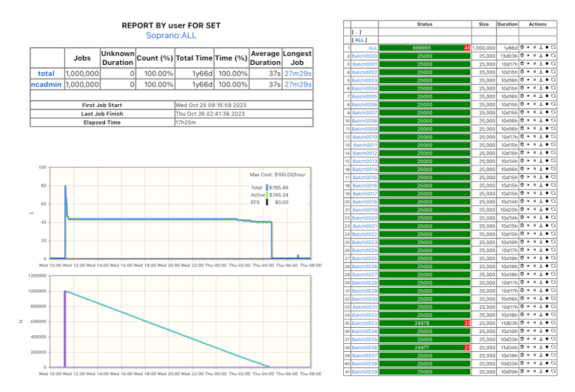Click the refresh arrows icon in ALL row
This screenshot has height=392, width=575.
coord(554,48)
